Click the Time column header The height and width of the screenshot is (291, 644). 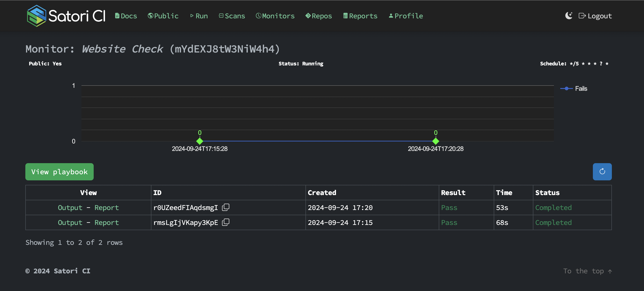(x=513, y=193)
